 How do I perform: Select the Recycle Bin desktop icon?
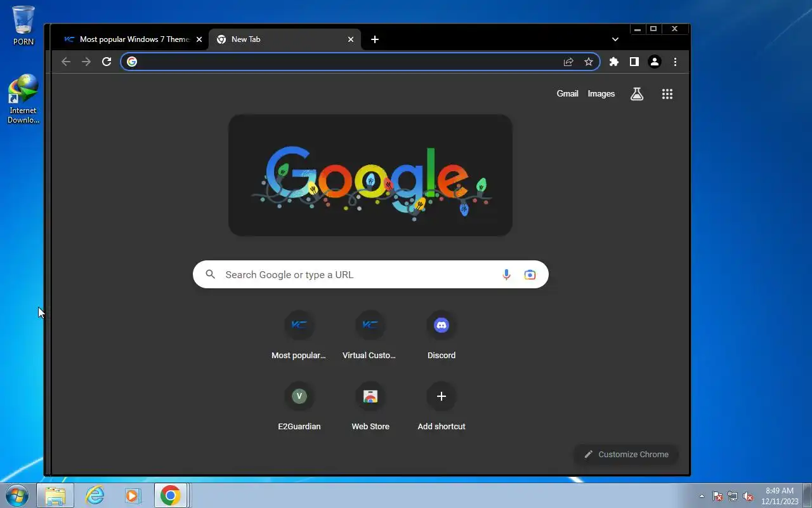click(23, 26)
